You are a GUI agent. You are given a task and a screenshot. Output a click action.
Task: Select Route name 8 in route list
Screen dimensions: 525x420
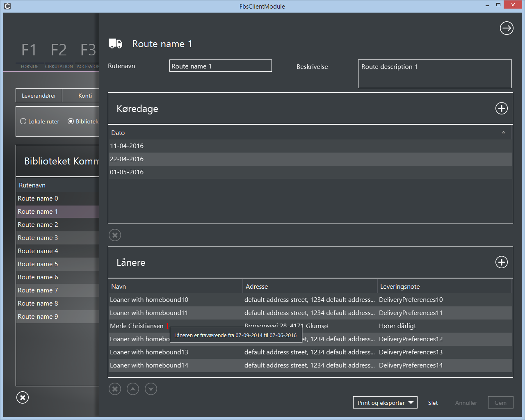[x=58, y=303]
